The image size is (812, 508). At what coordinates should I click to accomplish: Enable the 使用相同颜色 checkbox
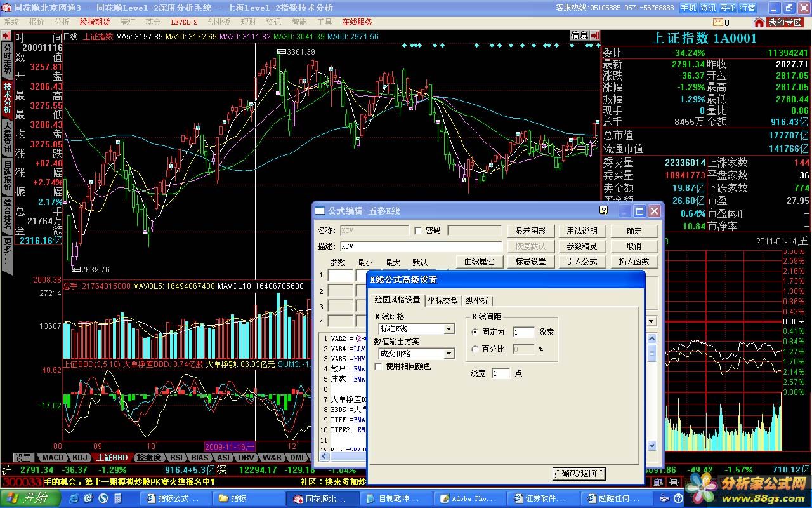tap(379, 366)
